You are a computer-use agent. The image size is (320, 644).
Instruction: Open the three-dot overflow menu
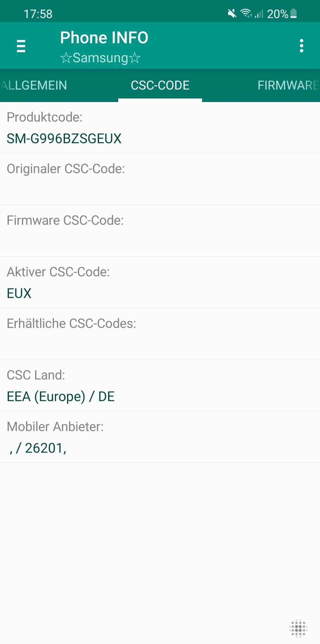pos(301,46)
